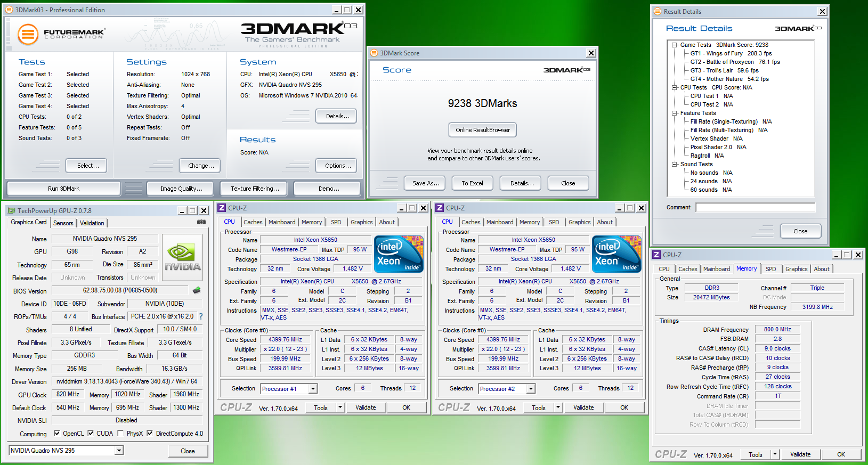Screen dimensions: 868x465
Task: Click Close button in GPU-Z
Action: [x=188, y=451]
